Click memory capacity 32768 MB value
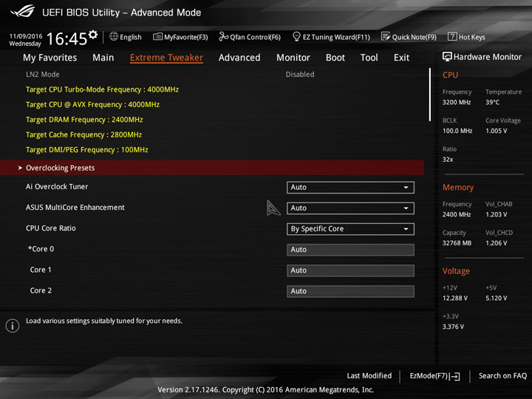 457,243
